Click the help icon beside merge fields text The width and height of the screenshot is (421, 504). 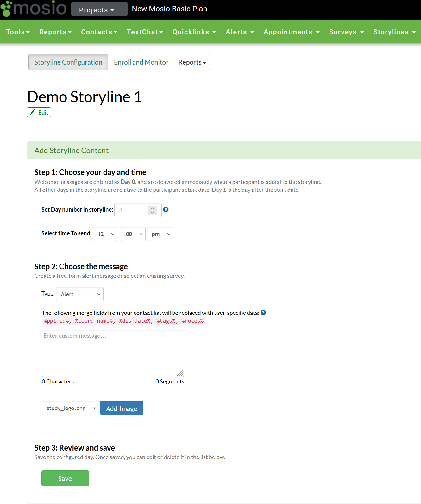tap(263, 313)
